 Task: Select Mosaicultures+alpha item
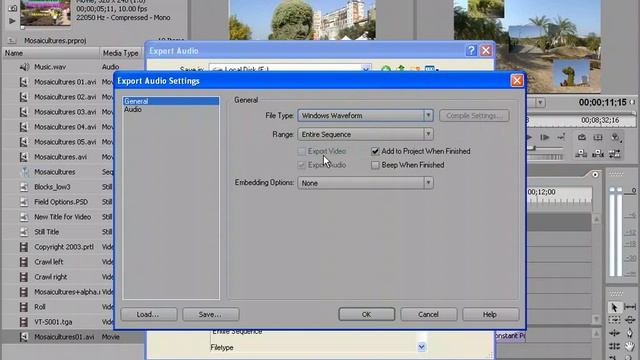click(67, 292)
